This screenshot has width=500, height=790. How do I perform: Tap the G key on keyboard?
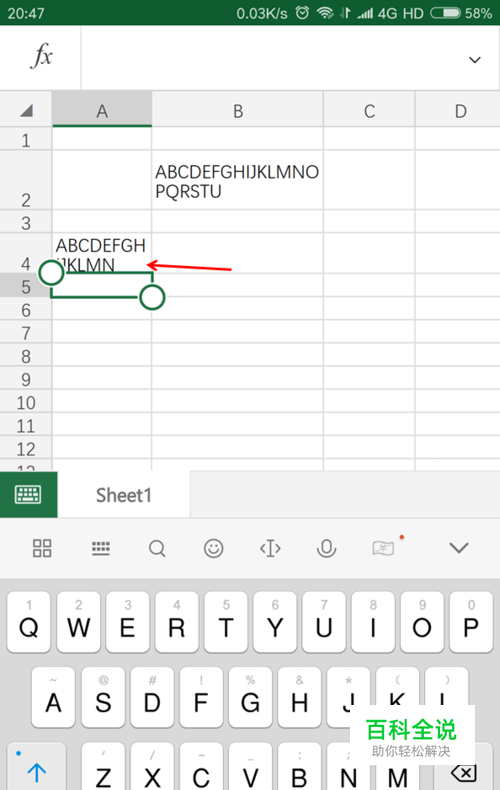pos(250,697)
